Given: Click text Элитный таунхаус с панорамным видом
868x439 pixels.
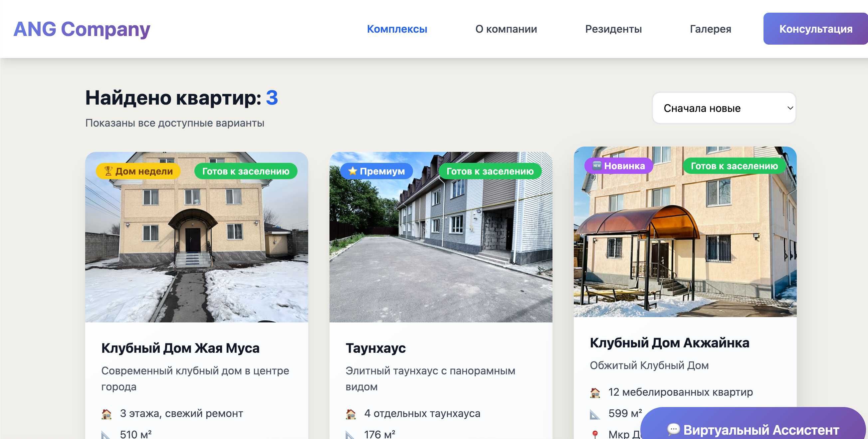Looking at the screenshot, I should tap(430, 378).
